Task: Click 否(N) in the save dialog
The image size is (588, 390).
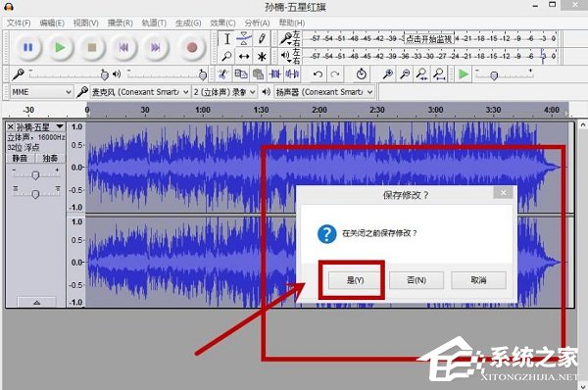Action: 416,280
